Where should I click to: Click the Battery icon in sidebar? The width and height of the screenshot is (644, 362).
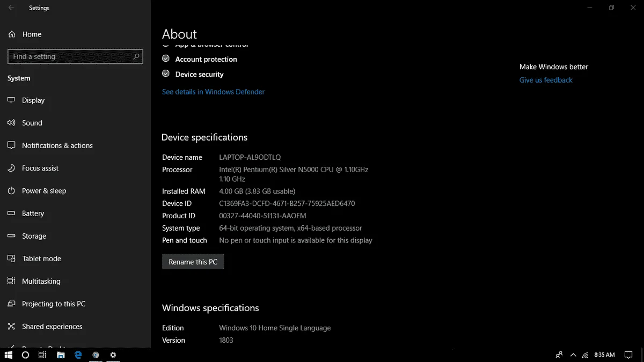(11, 213)
